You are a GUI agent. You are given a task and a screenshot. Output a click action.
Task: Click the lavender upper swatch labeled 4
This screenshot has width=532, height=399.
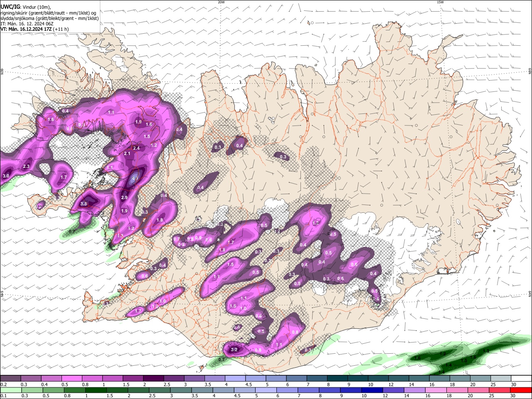pos(234,379)
